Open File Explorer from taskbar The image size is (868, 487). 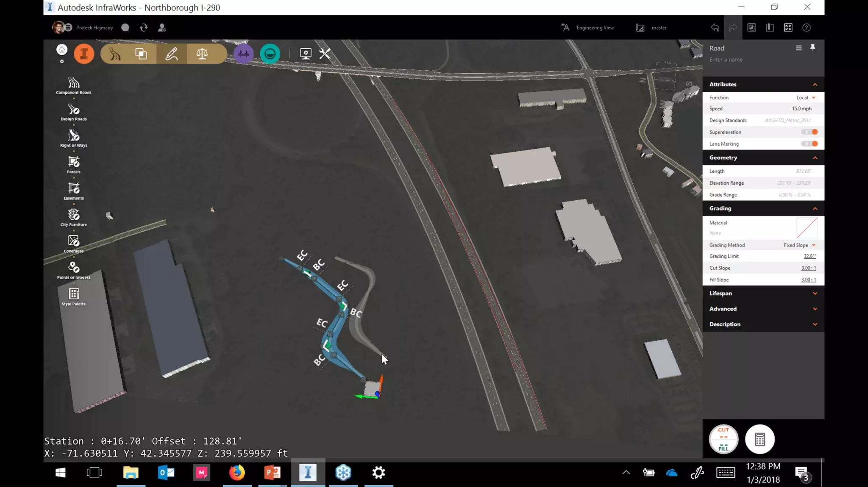point(131,473)
